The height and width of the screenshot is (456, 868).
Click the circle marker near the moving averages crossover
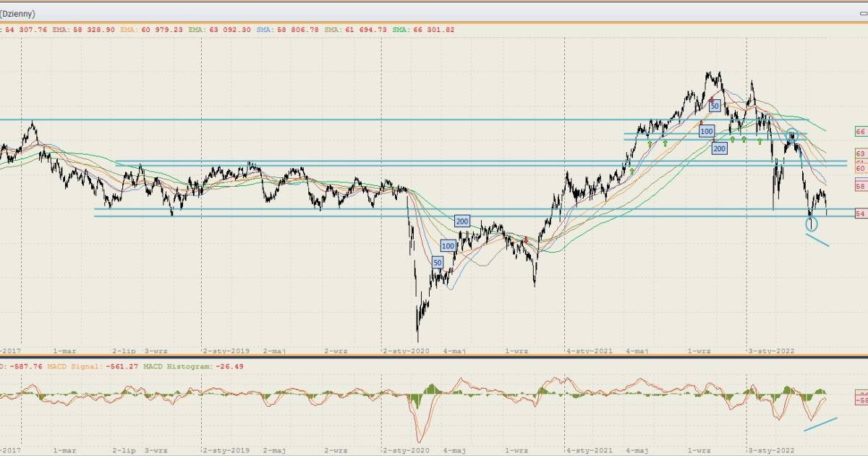[x=792, y=135]
